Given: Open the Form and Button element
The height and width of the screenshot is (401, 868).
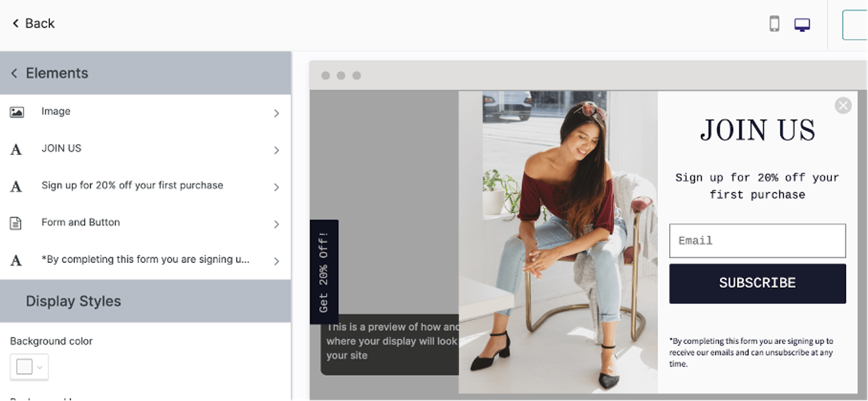Looking at the screenshot, I should coord(145,224).
